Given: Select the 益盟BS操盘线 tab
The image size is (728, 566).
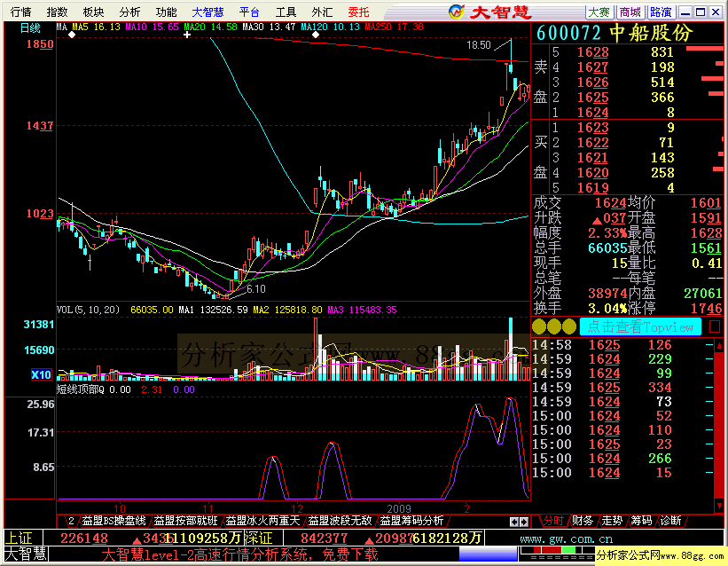Looking at the screenshot, I should tap(114, 521).
